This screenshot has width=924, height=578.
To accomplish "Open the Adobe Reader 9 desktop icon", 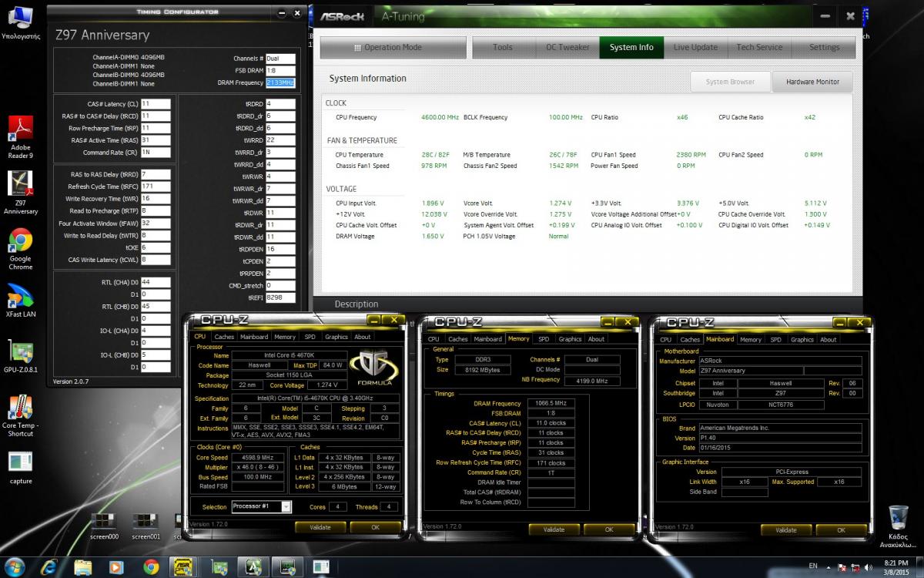I will click(x=20, y=136).
